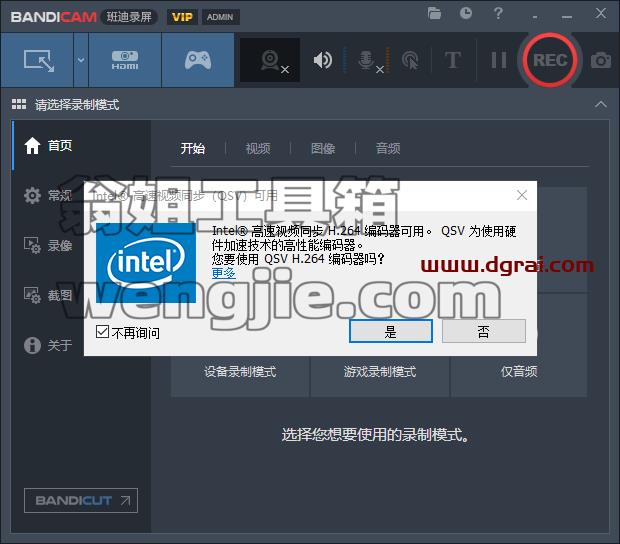Switch to the 视频 tab
Viewport: 620px width, 544px height.
[x=258, y=148]
